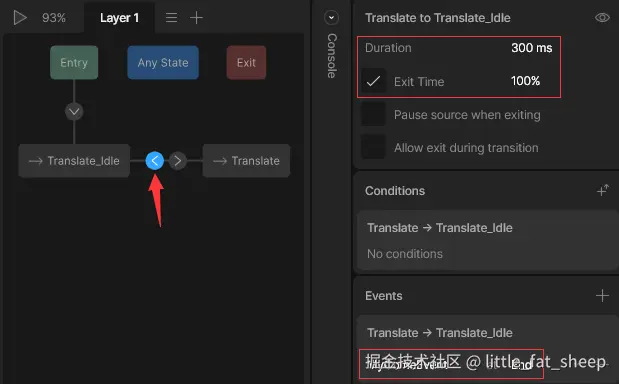Select the Exit state node
This screenshot has height=384, width=619.
click(246, 62)
